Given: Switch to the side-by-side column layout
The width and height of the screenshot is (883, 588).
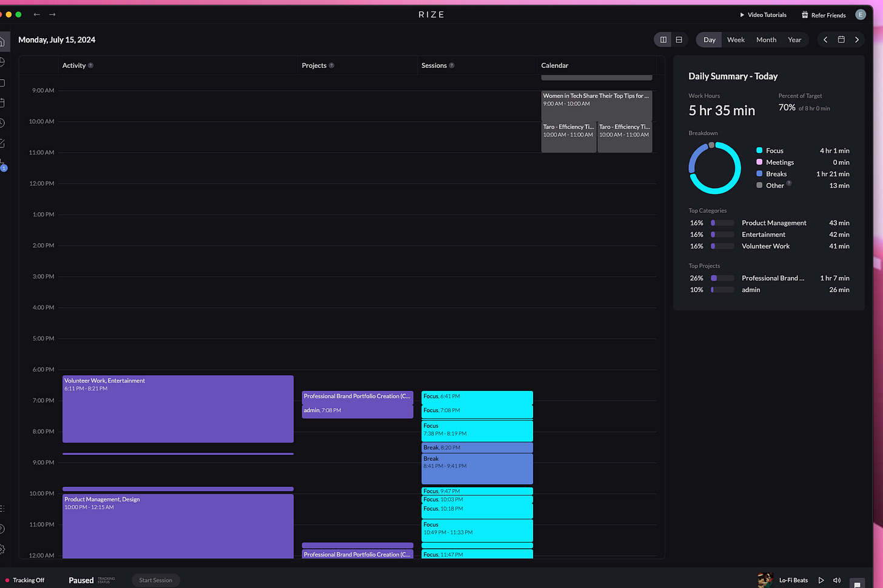Looking at the screenshot, I should 663,39.
